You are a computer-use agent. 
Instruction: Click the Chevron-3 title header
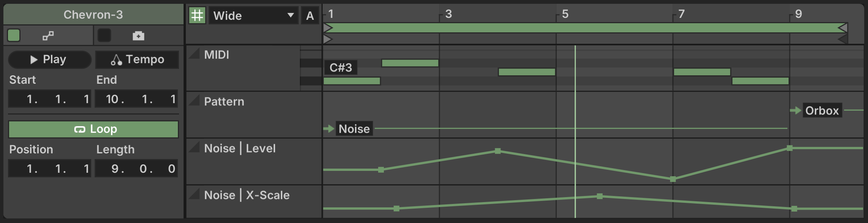pos(93,14)
